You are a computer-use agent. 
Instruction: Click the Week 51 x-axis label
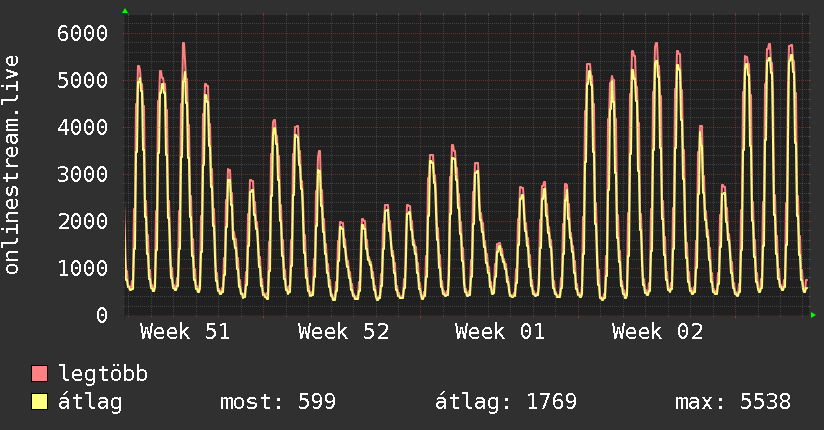pyautogui.click(x=185, y=332)
